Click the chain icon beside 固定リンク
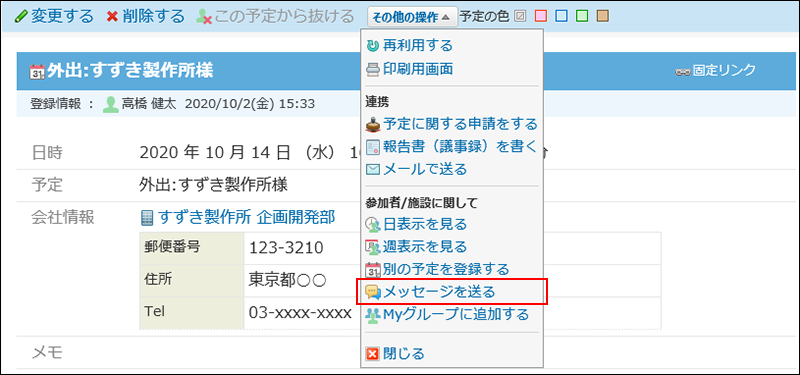The image size is (800, 375). coord(683,72)
